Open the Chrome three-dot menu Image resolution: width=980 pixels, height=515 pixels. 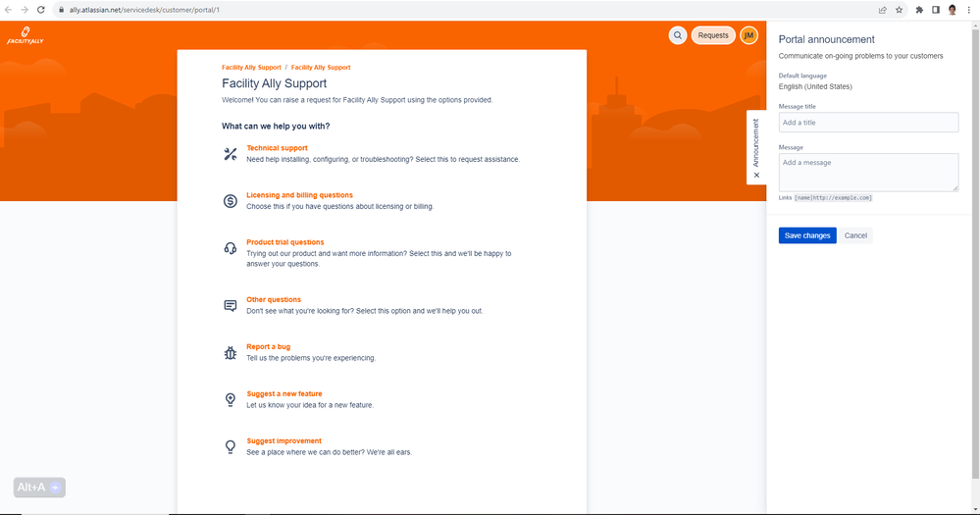(x=969, y=10)
